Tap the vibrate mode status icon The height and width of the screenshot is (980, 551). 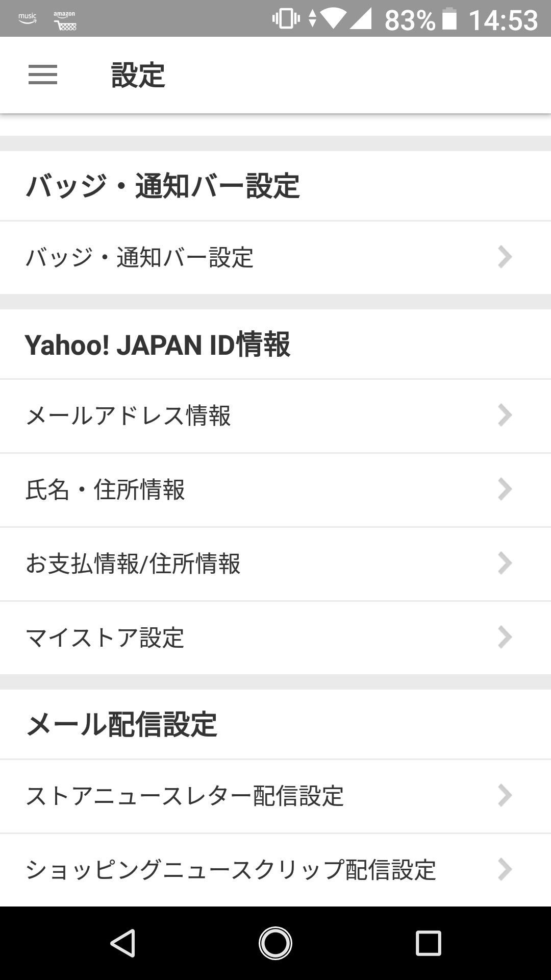click(x=286, y=19)
